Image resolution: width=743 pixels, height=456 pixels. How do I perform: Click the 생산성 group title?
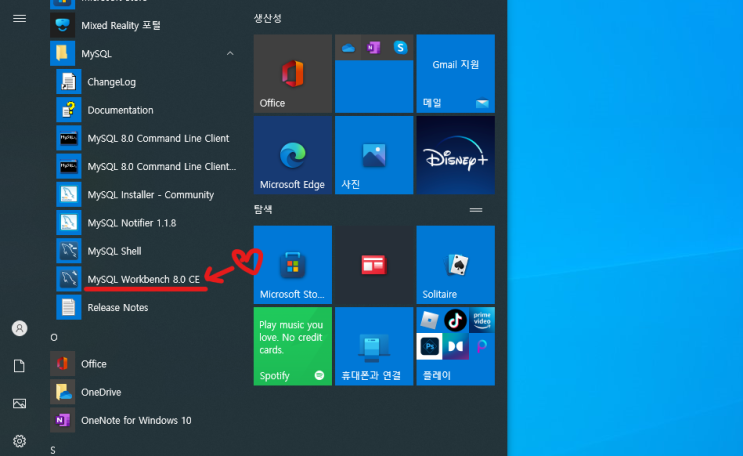268,18
